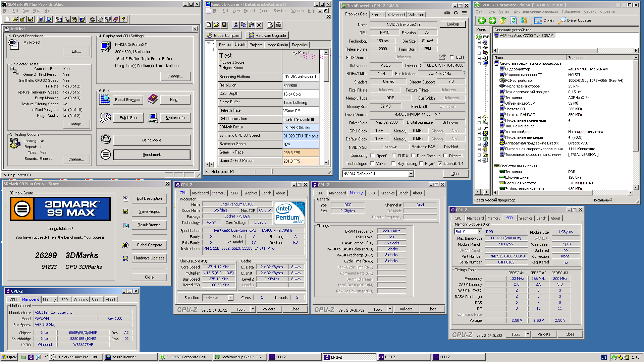
Task: Click yellow question mark help icon in 3DMark toolbar
Action: coord(123,19)
